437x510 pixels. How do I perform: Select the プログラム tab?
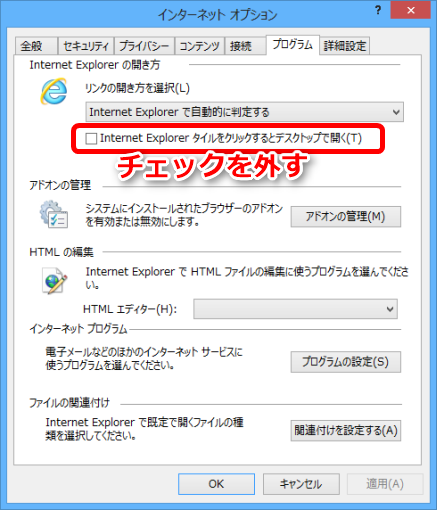pos(293,45)
